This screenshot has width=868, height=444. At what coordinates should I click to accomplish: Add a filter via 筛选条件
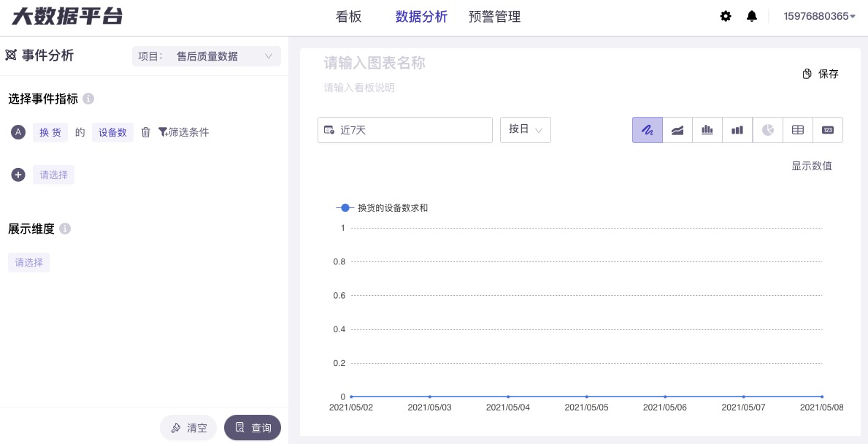click(x=184, y=132)
